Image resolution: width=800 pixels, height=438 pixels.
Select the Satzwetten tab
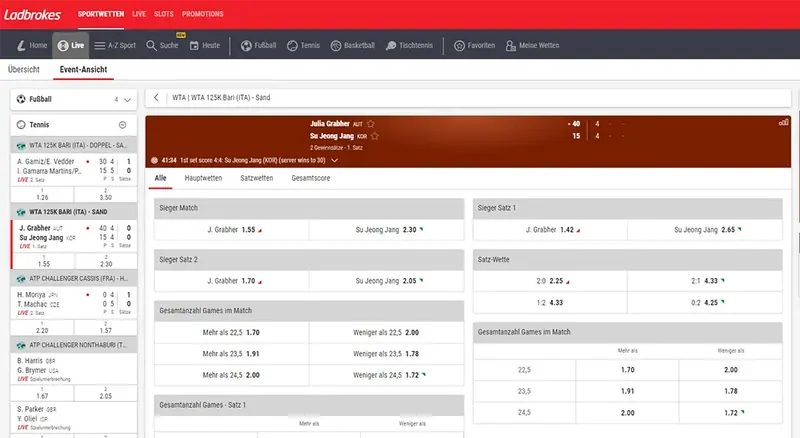click(x=257, y=178)
